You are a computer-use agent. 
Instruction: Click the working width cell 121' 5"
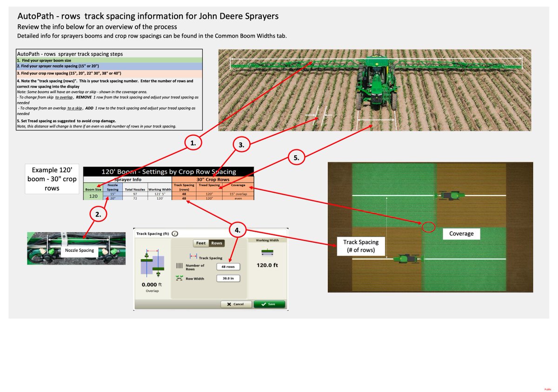(159, 194)
